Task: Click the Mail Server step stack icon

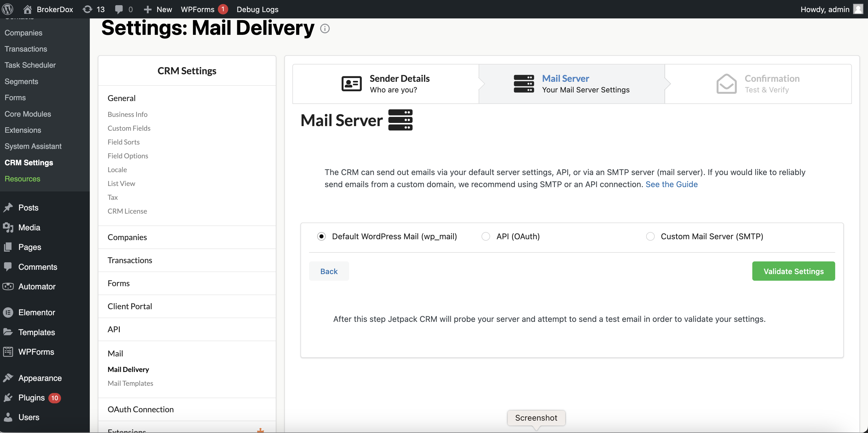Action: coord(524,83)
